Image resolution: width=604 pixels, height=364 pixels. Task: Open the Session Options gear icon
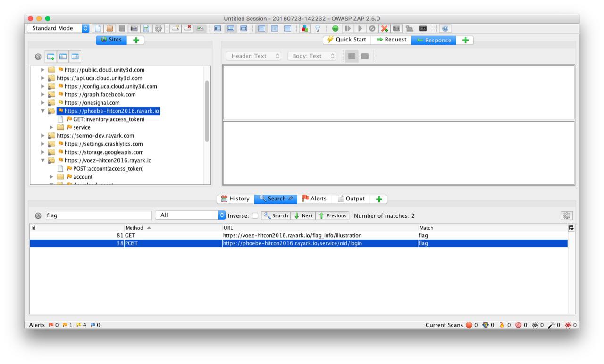(159, 28)
